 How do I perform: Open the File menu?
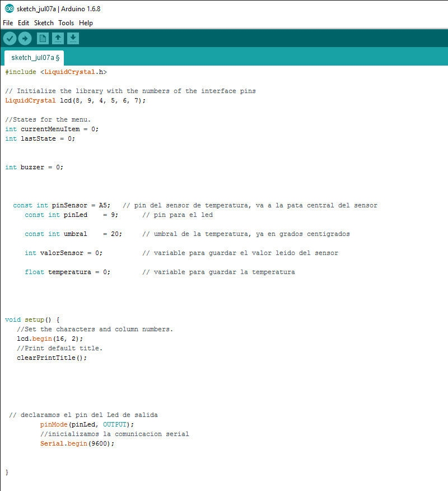8,23
